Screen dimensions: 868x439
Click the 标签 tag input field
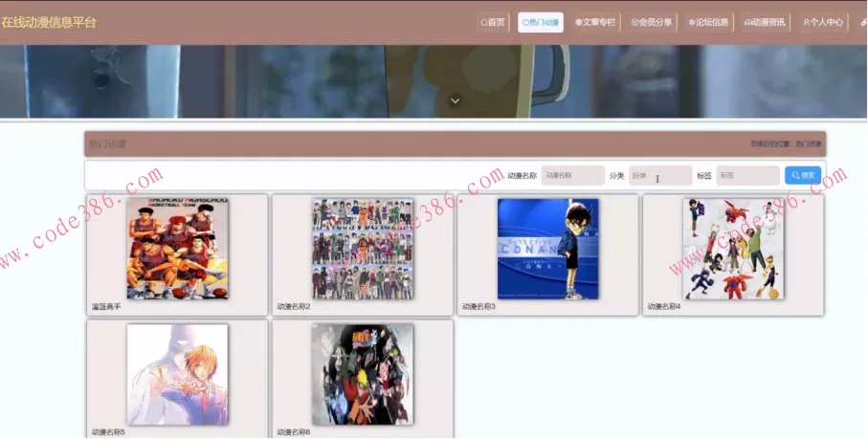pos(747,176)
